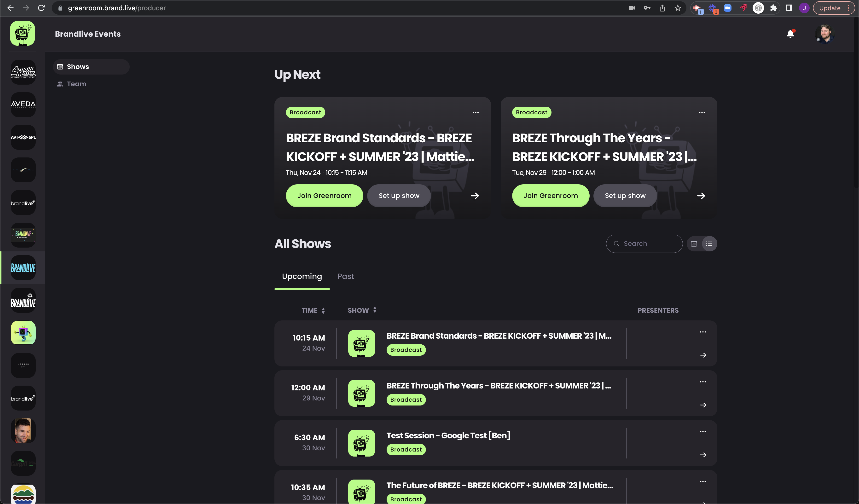Open the green Greenroom mascot logo at top
Screen dimensions: 859x504
(x=23, y=33)
